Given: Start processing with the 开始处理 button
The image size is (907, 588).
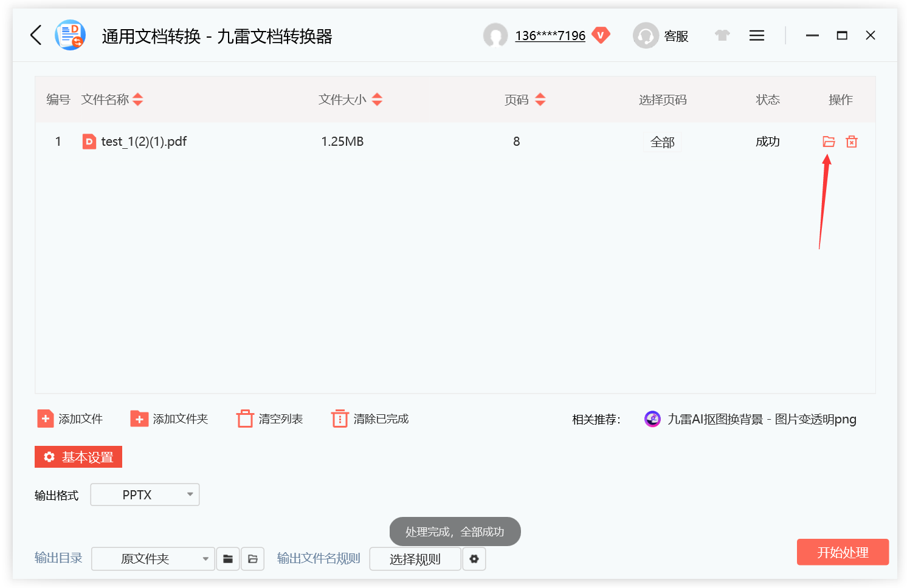Looking at the screenshot, I should pos(843,552).
